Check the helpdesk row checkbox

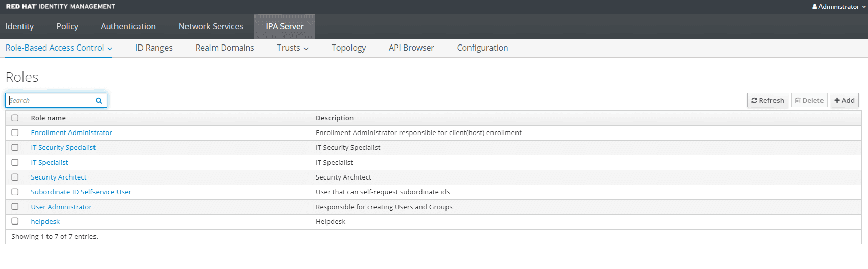click(15, 221)
